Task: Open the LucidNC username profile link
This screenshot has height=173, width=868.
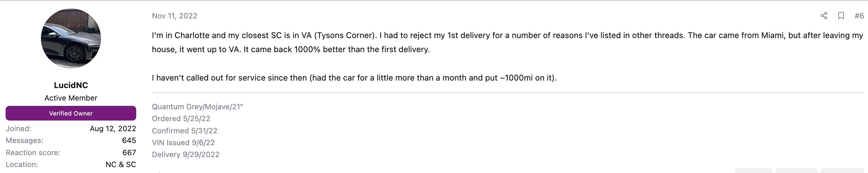Action: click(71, 85)
